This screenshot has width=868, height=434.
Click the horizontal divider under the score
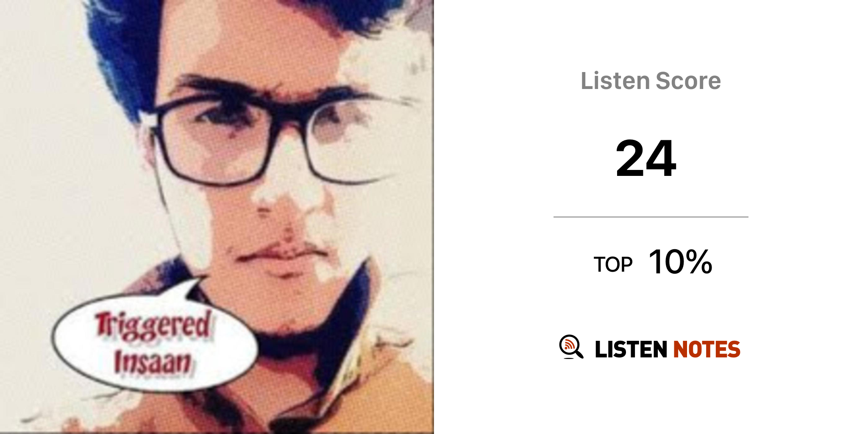tap(651, 217)
